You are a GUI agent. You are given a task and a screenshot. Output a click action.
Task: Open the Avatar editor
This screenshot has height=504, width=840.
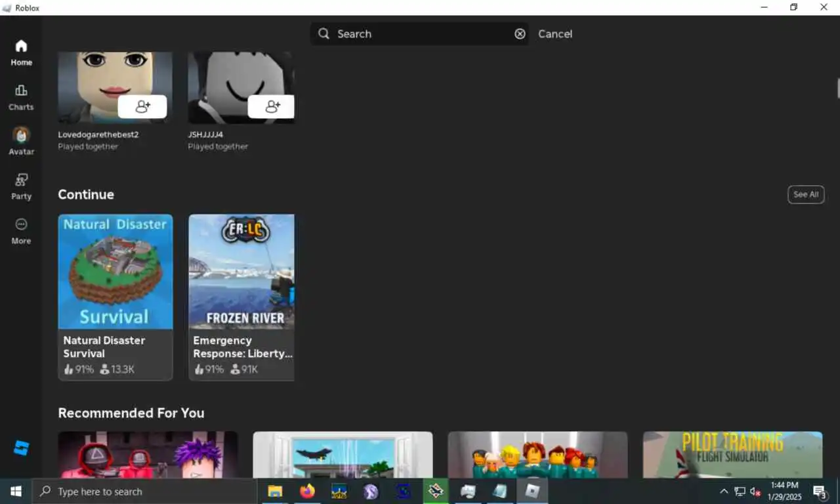pyautogui.click(x=21, y=141)
